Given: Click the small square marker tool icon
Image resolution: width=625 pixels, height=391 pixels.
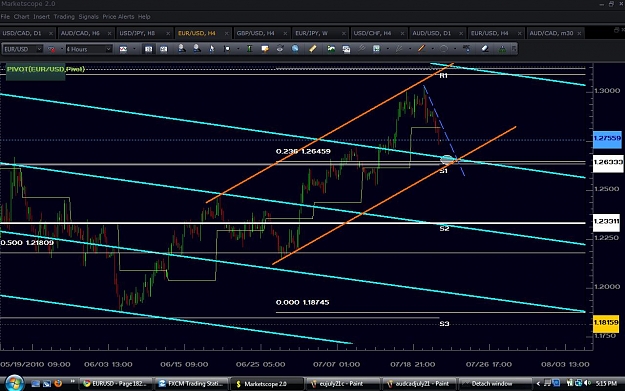Looking at the screenshot, I should pos(227,49).
